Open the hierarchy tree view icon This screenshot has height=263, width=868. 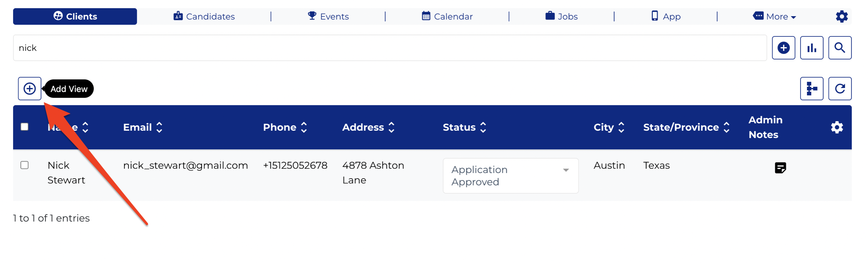[x=811, y=89]
